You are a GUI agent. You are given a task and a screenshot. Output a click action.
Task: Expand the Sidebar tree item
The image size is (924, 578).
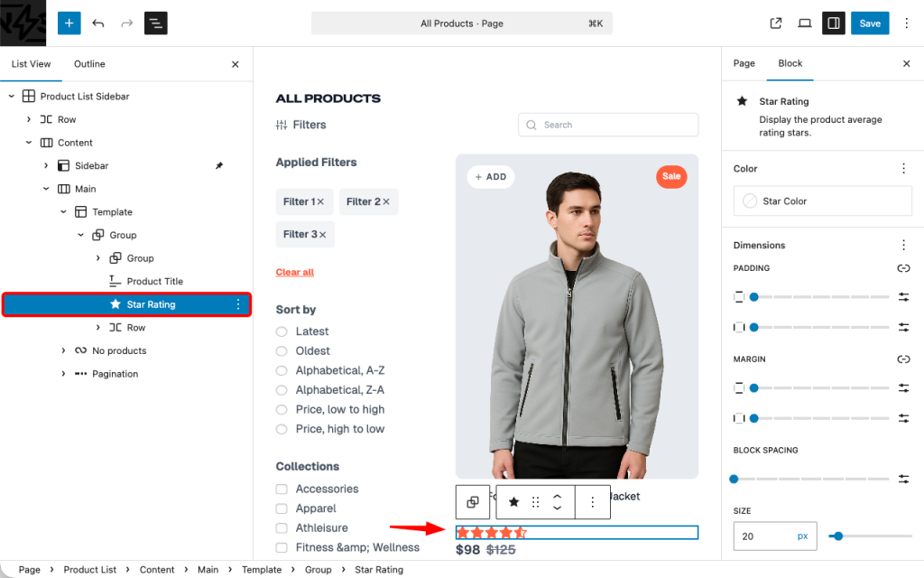(46, 166)
